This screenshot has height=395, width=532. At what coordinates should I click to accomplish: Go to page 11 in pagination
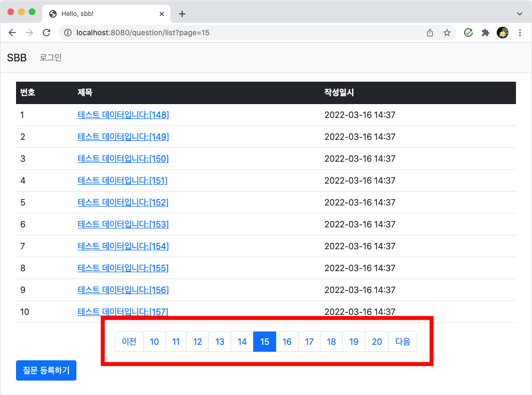tap(176, 342)
